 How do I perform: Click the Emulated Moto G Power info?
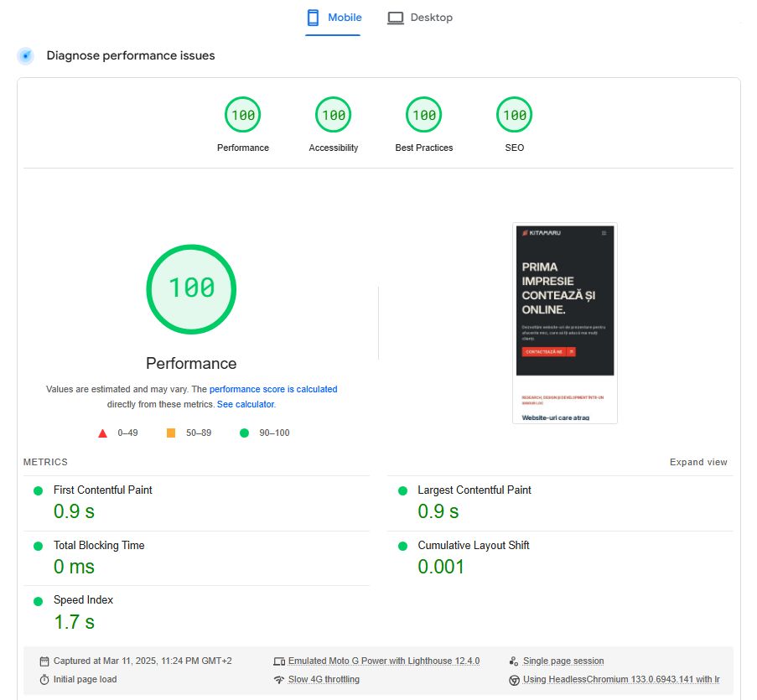point(383,661)
